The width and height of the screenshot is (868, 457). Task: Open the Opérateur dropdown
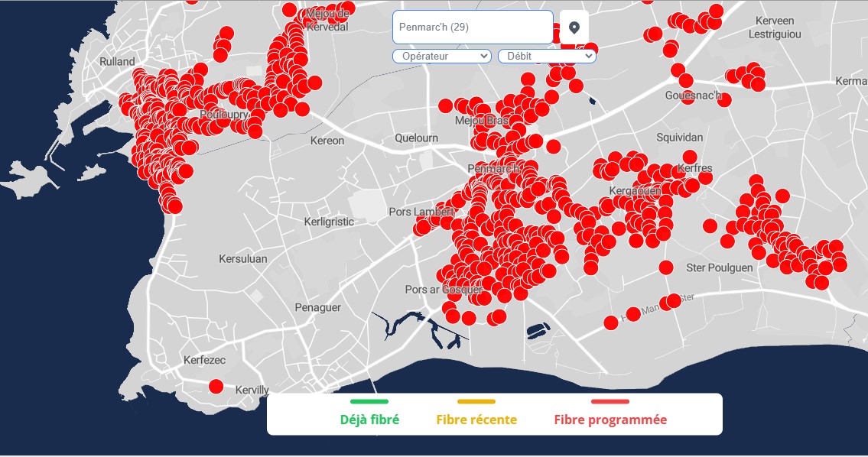click(x=441, y=56)
